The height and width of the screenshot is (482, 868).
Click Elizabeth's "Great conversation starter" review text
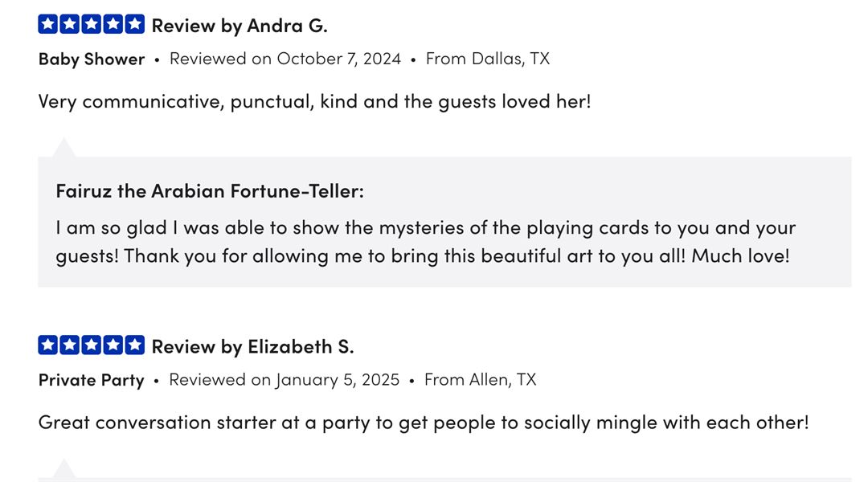(424, 423)
